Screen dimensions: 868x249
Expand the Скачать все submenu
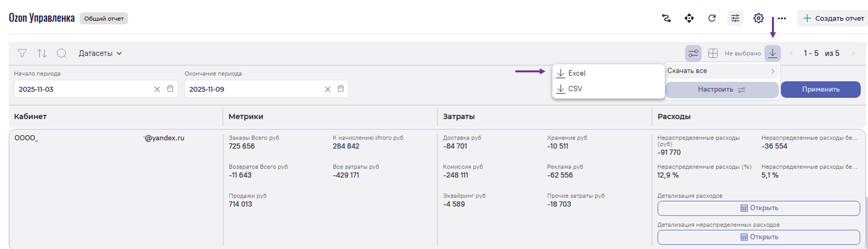(x=721, y=71)
